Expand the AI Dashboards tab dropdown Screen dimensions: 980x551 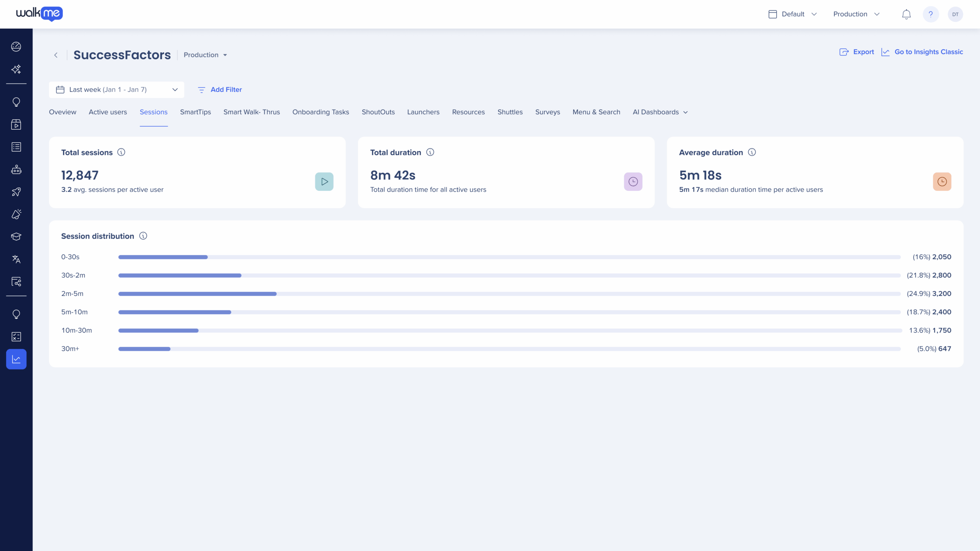[660, 112]
